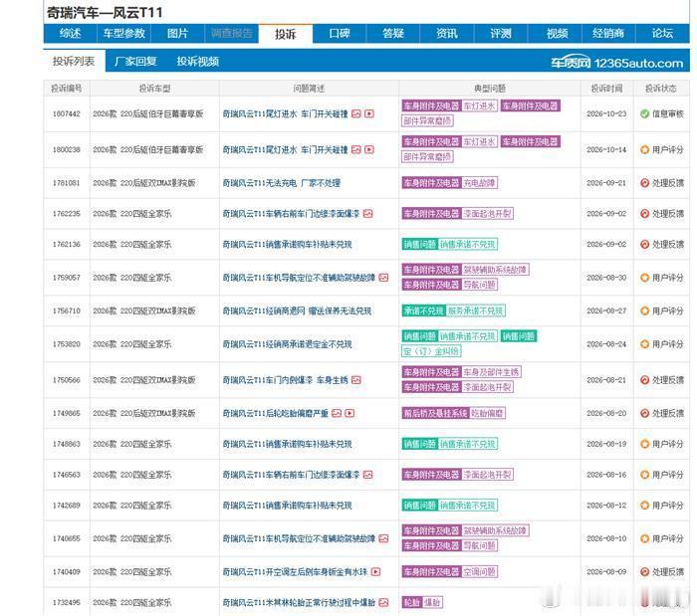Open 奇瑞风云T11经销商承诺退定金不兑现 complaint

(287, 344)
